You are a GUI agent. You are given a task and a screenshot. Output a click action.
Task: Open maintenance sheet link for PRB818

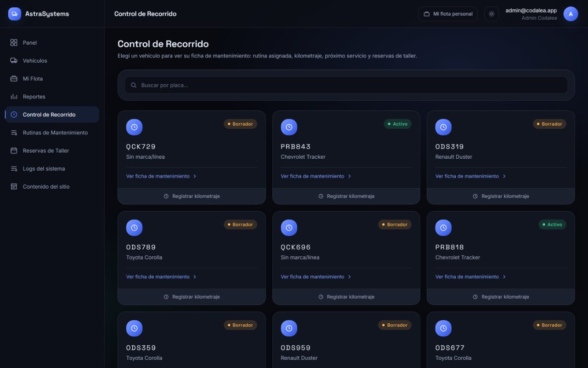point(470,277)
